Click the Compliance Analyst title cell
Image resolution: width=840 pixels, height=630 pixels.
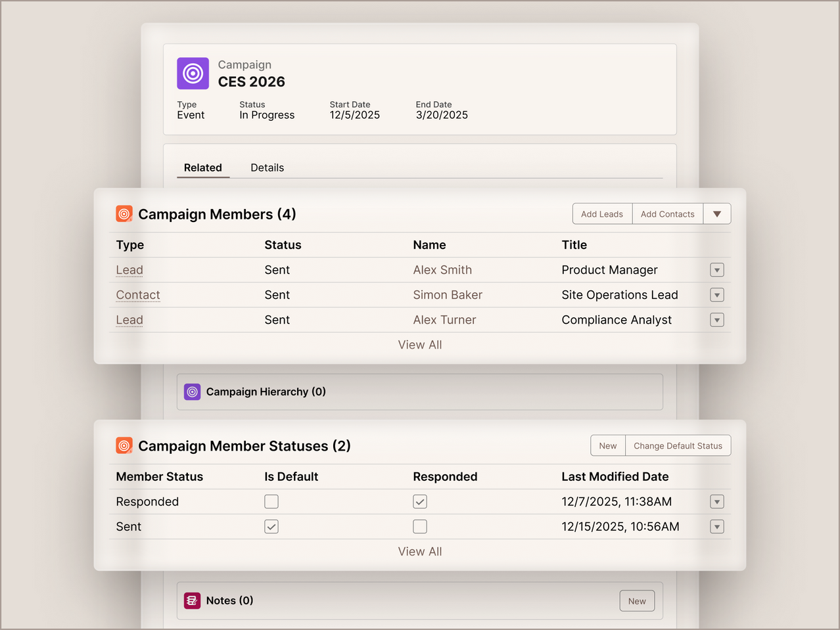point(617,320)
